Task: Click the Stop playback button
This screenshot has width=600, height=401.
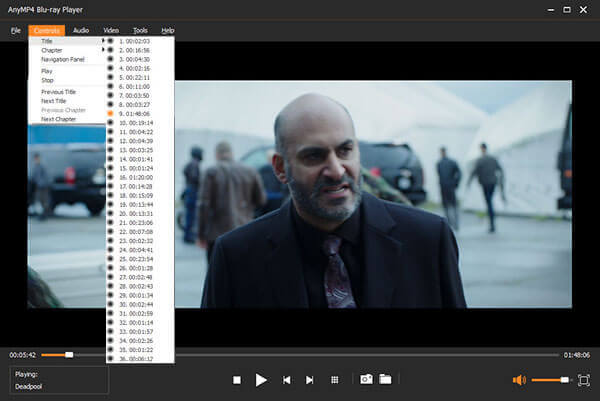Action: [237, 380]
